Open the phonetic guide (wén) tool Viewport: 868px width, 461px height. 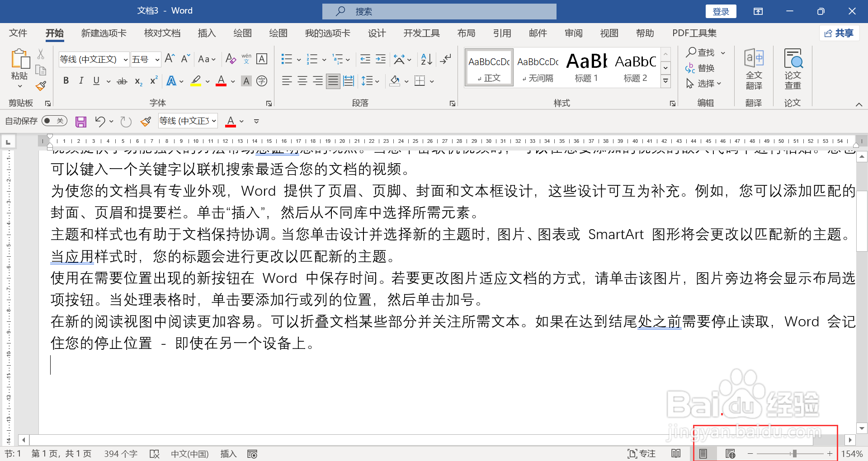pos(246,59)
